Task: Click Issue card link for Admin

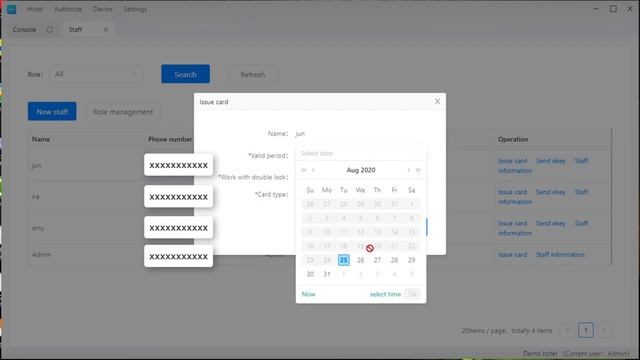Action: (512, 254)
